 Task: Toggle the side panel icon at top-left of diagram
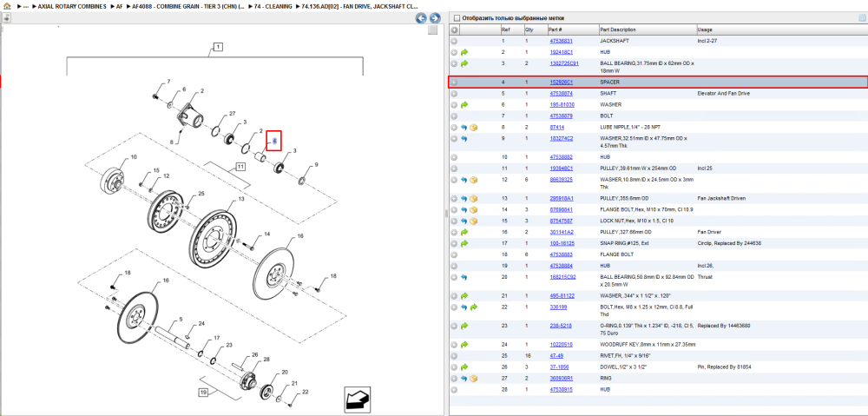click(7, 17)
